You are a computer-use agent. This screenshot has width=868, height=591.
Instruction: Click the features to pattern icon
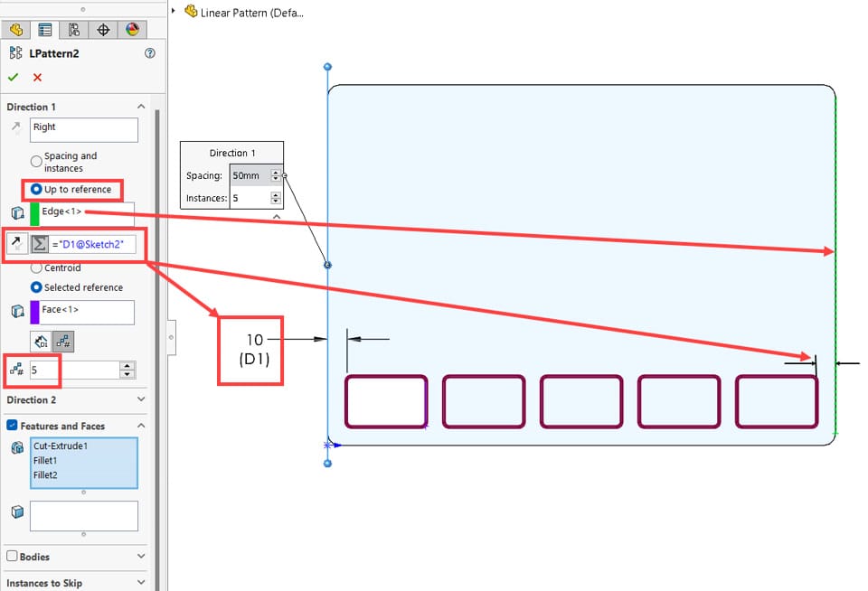pos(17,447)
